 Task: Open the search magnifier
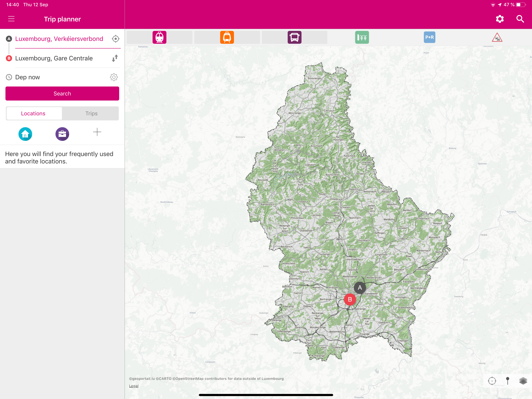coord(520,19)
